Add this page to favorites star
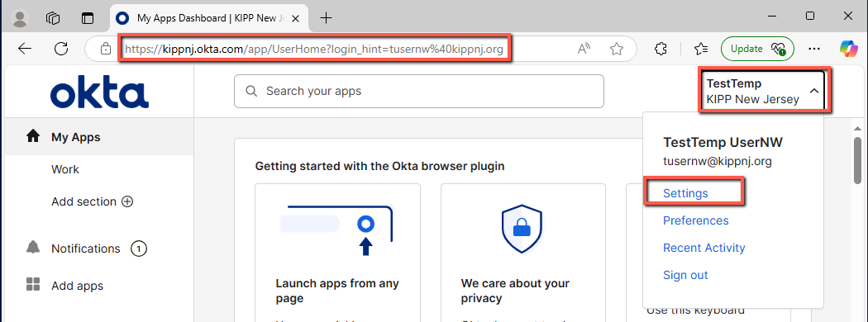The height and width of the screenshot is (322, 868). click(617, 50)
